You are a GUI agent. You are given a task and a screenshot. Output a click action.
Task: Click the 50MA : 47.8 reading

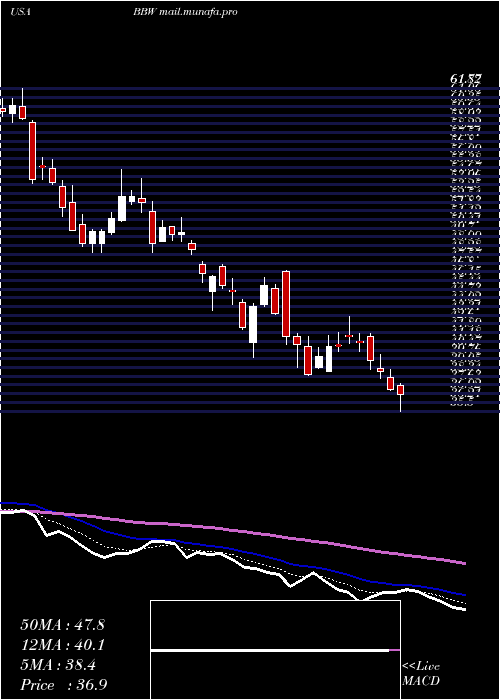pos(62,625)
